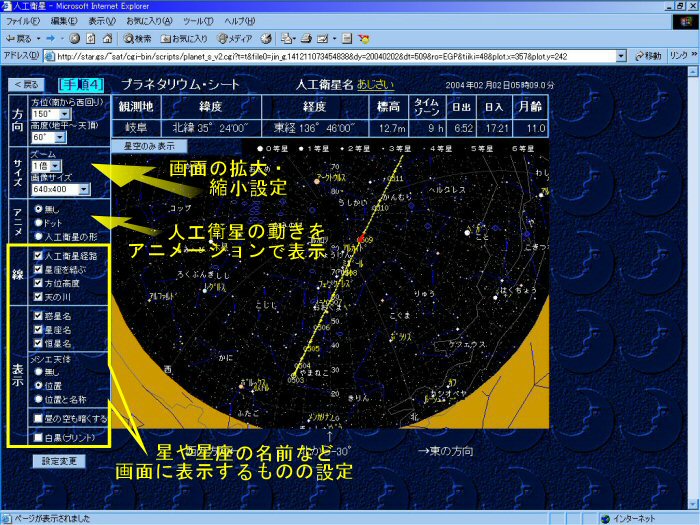Open the お気に入り(A) menu
The width and height of the screenshot is (700, 525).
149,21
